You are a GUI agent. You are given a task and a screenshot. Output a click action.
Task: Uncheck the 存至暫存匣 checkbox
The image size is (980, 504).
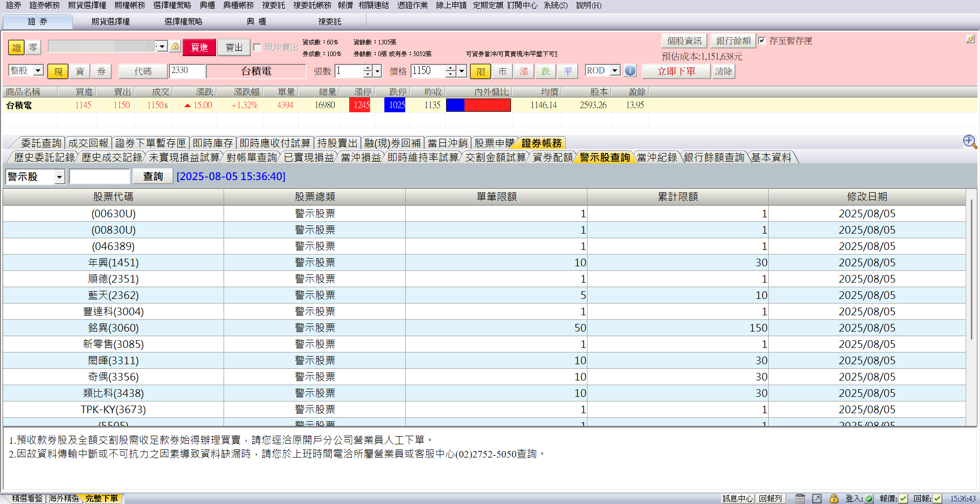coord(762,41)
